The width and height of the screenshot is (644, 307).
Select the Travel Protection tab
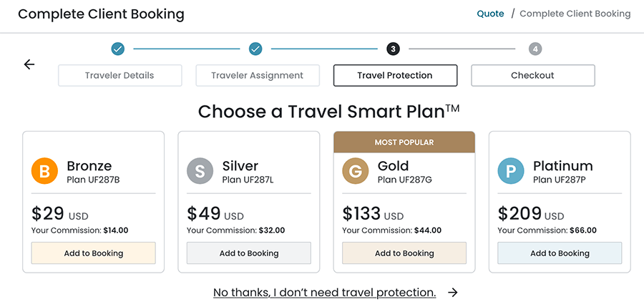(395, 75)
